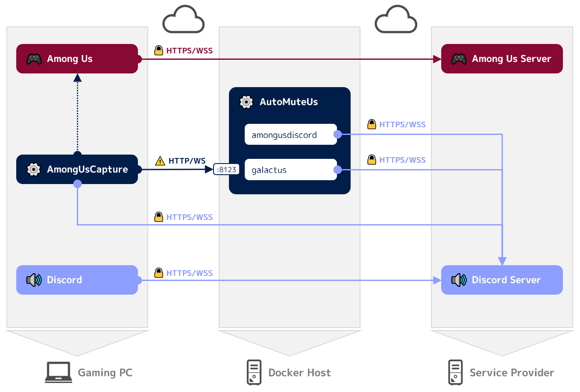Click the server icon beside Service Provider

455,372
